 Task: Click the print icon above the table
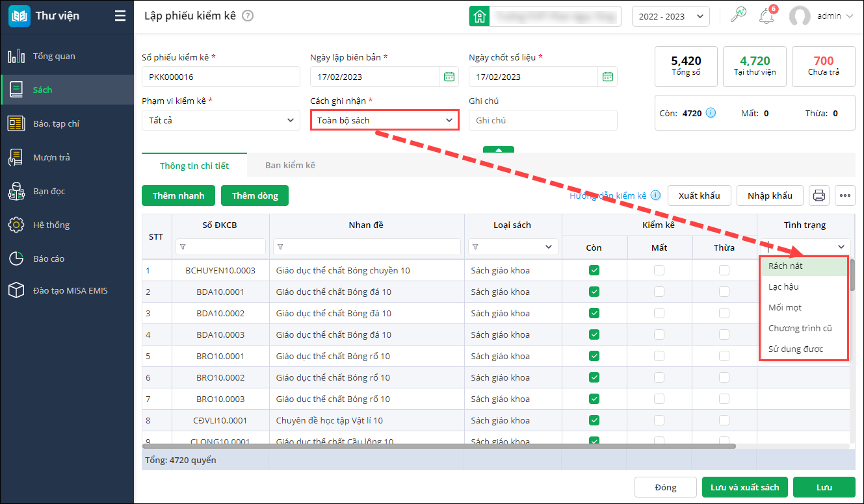click(819, 195)
